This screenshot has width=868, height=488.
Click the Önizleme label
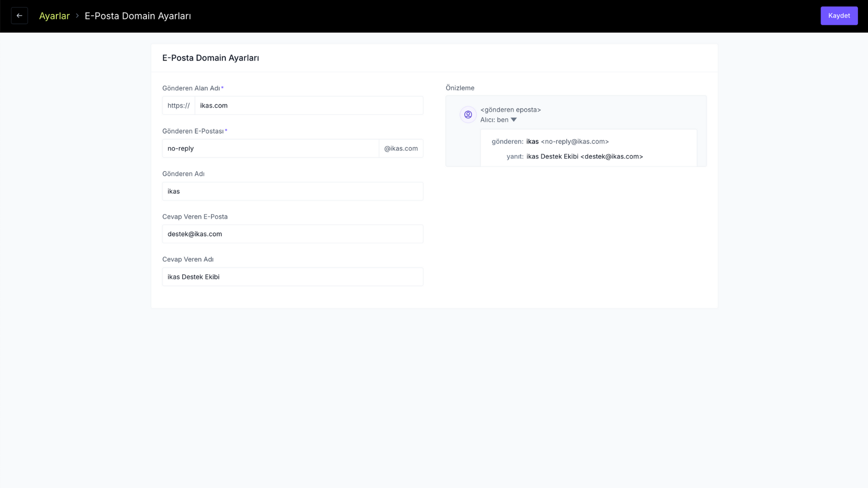click(x=460, y=88)
